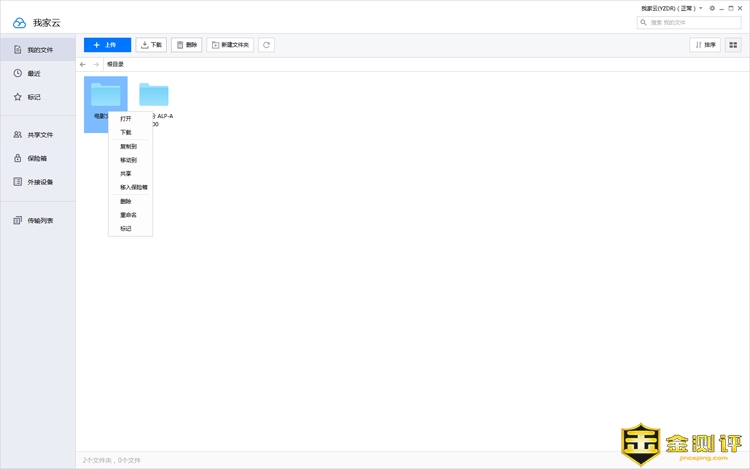
Task: Click the refresh icon in the toolbar
Action: [266, 45]
